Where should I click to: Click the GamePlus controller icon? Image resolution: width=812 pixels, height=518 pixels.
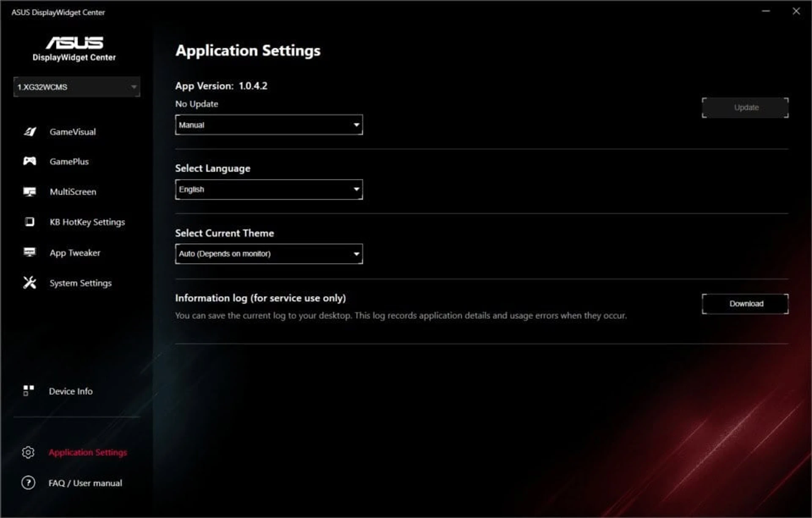coord(30,161)
